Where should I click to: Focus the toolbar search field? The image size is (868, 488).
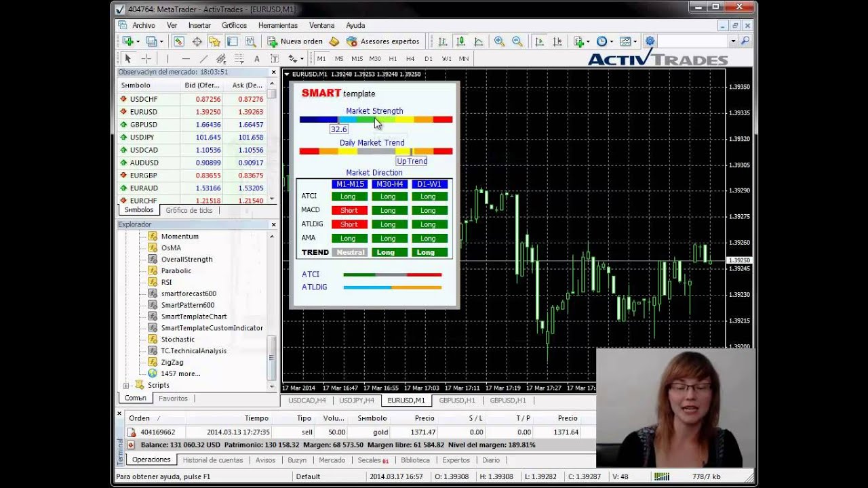click(x=692, y=41)
